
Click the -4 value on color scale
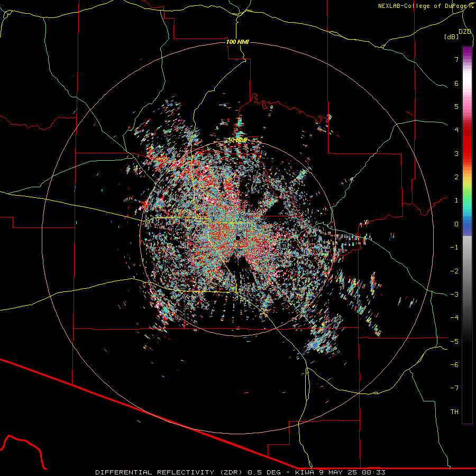pos(454,318)
